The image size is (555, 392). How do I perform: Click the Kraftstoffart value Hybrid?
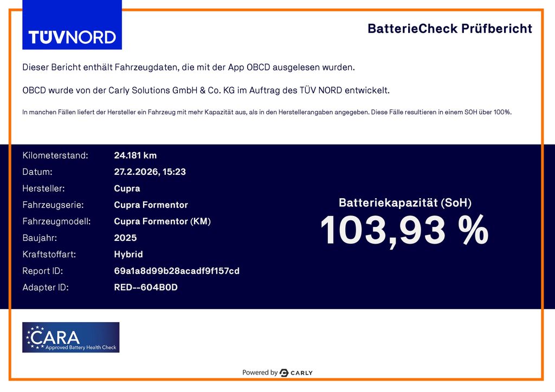128,254
